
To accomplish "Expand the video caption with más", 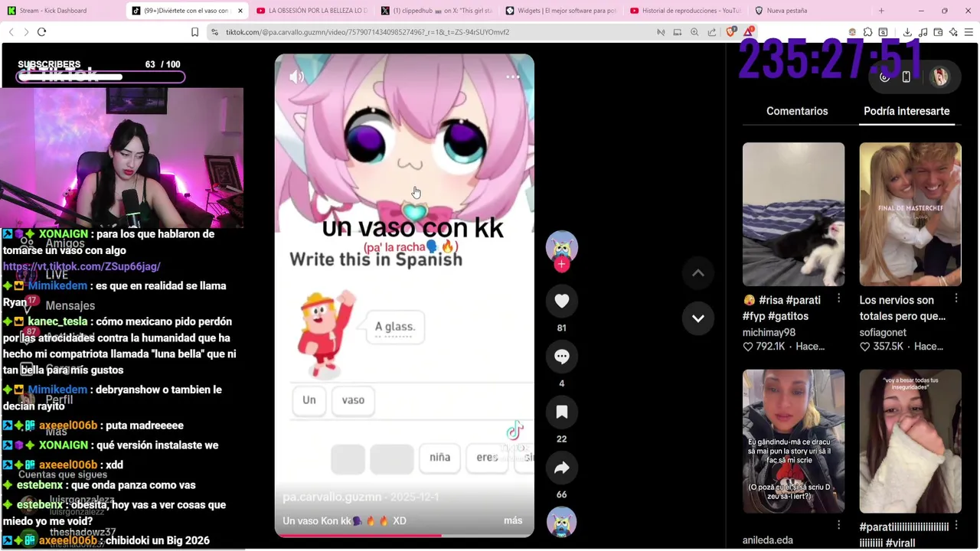I will [x=513, y=520].
